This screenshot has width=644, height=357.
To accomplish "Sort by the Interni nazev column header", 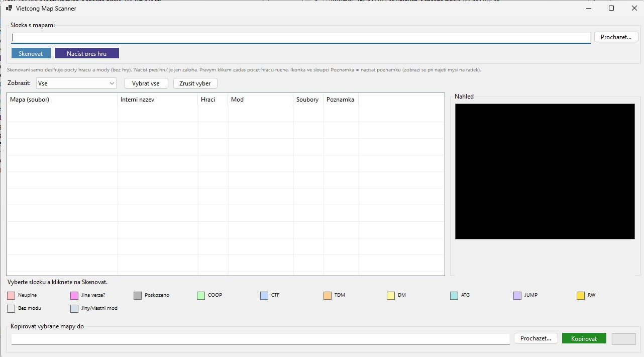I will tap(158, 100).
